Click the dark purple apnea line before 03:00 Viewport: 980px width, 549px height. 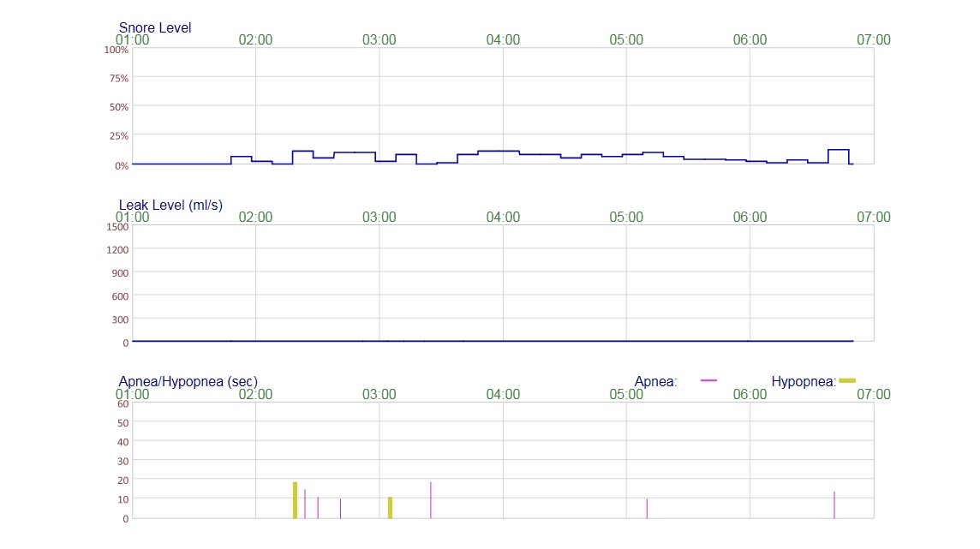click(341, 509)
